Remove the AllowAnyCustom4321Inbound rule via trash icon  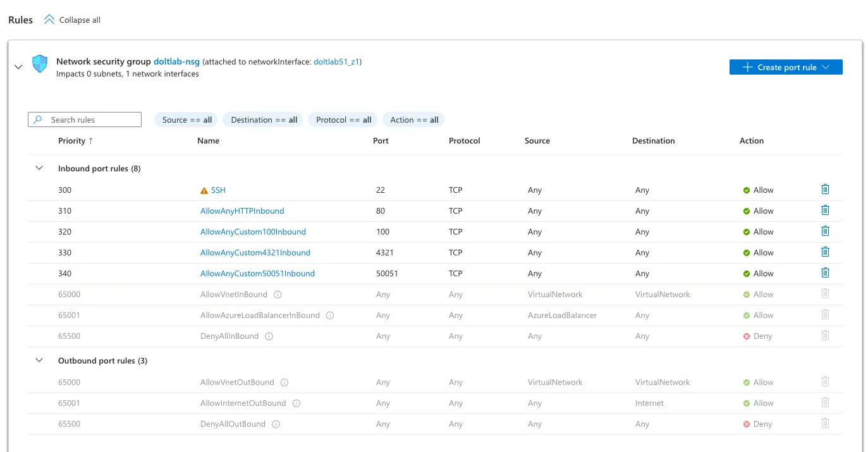tap(824, 252)
